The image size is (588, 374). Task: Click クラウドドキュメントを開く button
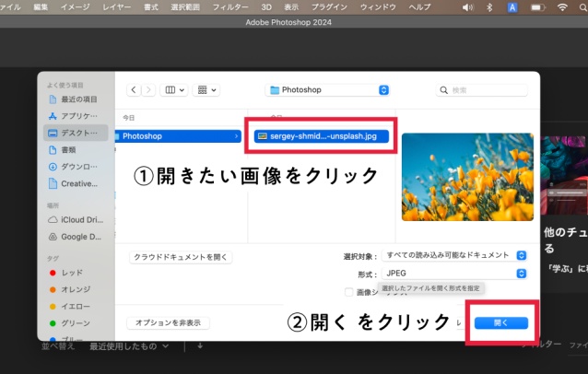(181, 257)
